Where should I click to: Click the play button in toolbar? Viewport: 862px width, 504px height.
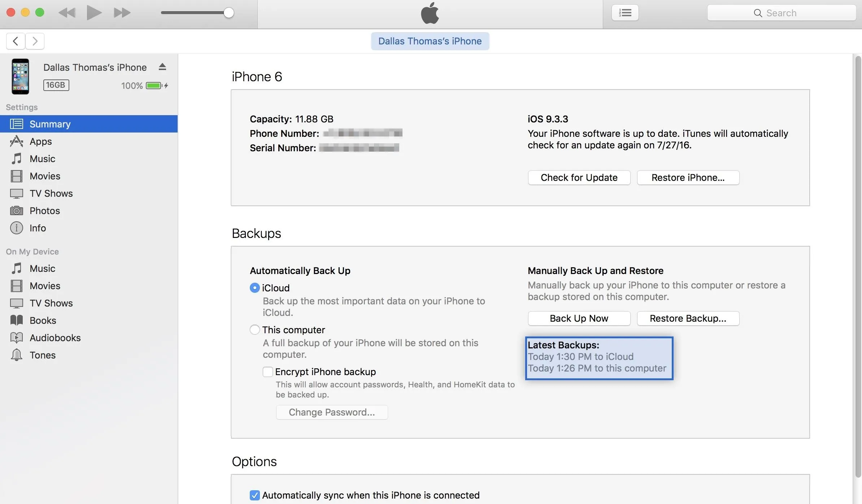pyautogui.click(x=94, y=13)
